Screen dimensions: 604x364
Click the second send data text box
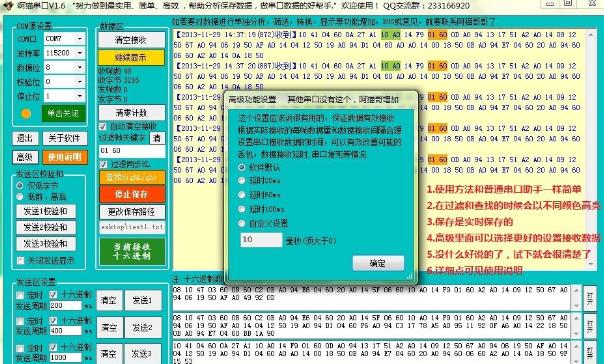coord(372,326)
